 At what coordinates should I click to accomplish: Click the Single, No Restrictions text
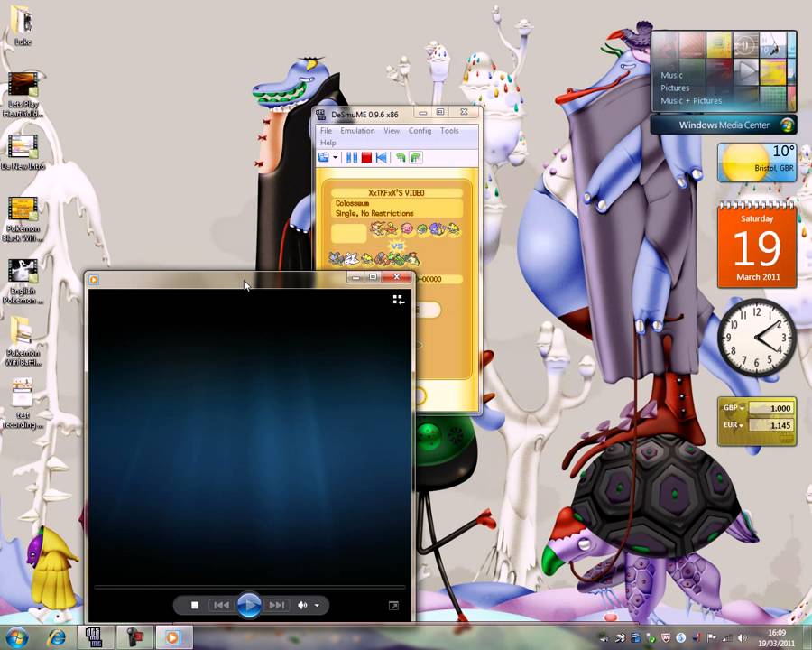click(374, 213)
